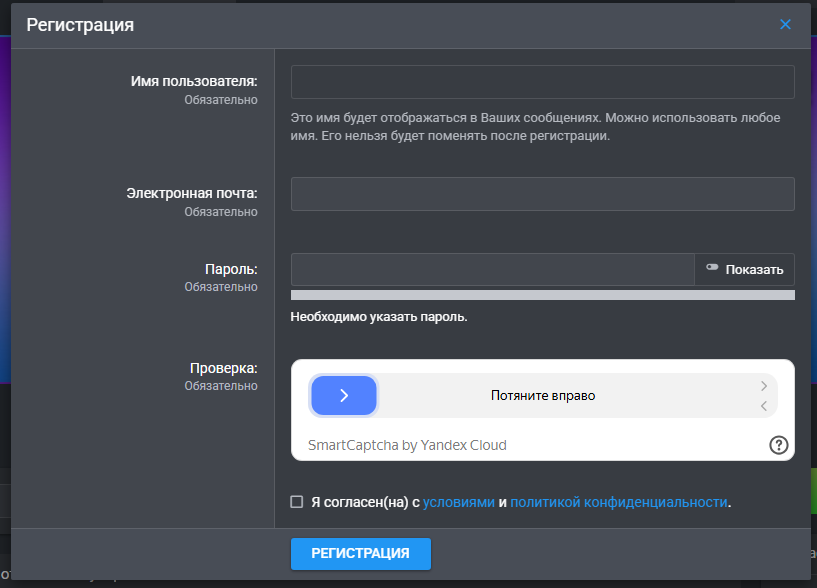Screen dimensions: 817x588
Task: Click the chevron arrows at captcha's right edge
Action: pyautogui.click(x=763, y=396)
